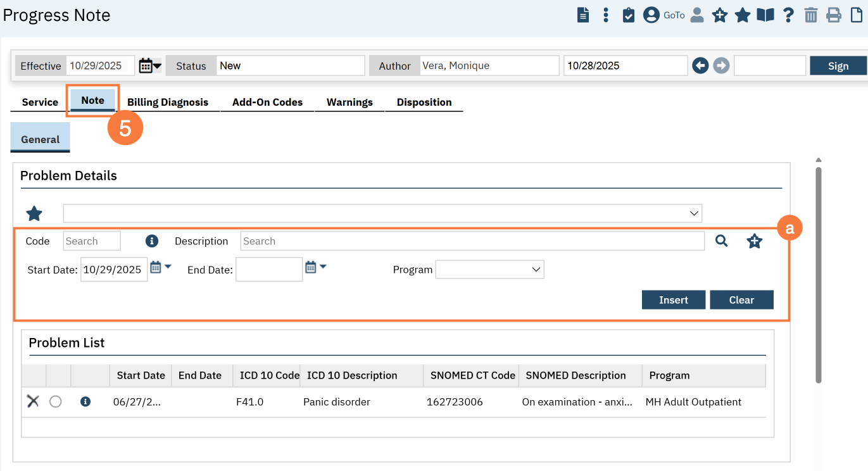Click the magnifier search icon beside Description
The image size is (868, 471).
click(x=721, y=241)
